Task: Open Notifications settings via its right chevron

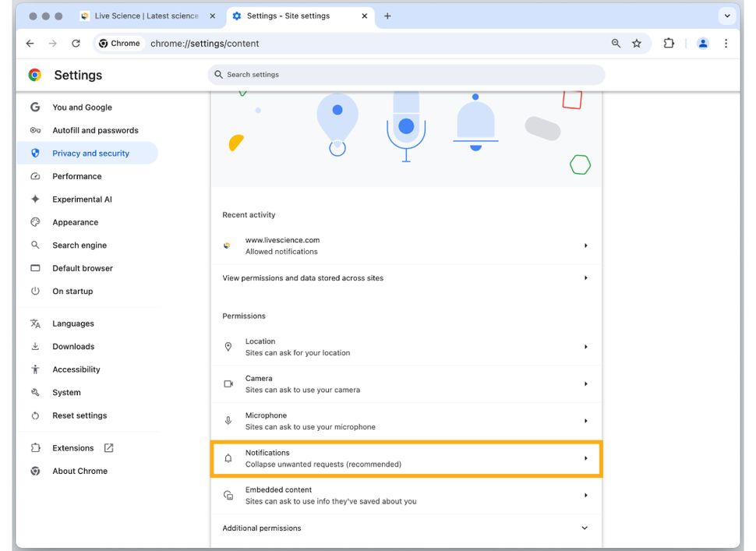Action: 585,457
